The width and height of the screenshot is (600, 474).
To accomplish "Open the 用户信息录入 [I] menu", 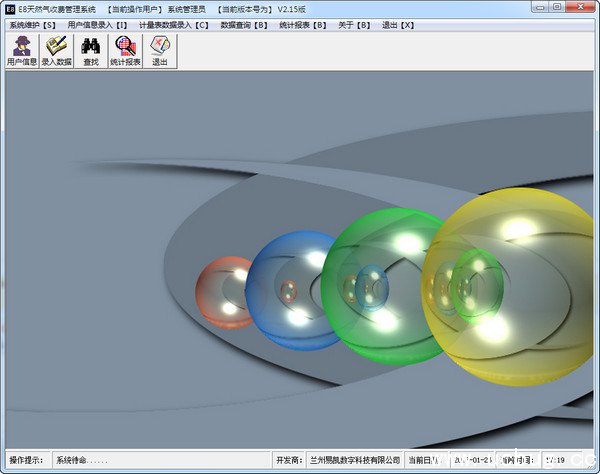I will pyautogui.click(x=97, y=24).
